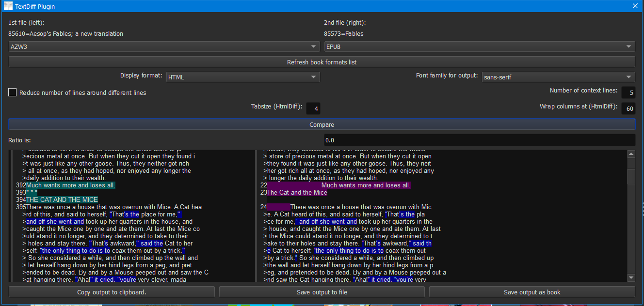Click right line 22 'Much wants more and loses all.'
Viewport: 644px width, 306px height.
click(366, 185)
